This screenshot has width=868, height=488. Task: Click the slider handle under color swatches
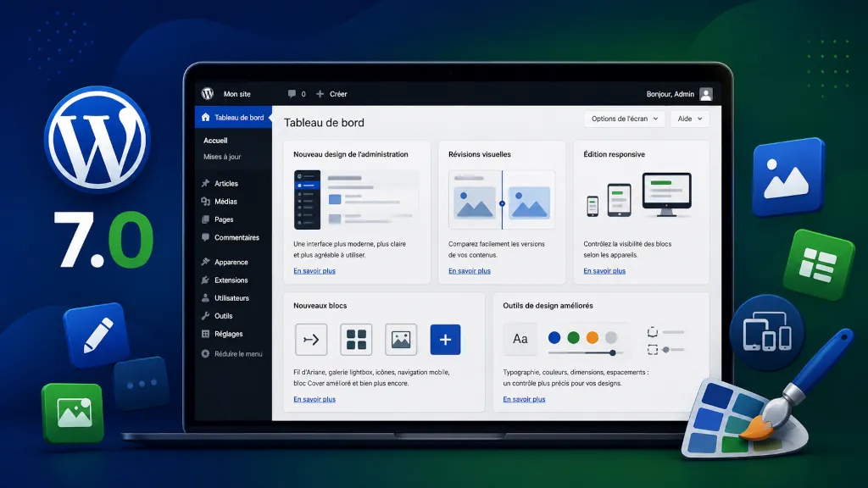[x=612, y=352]
